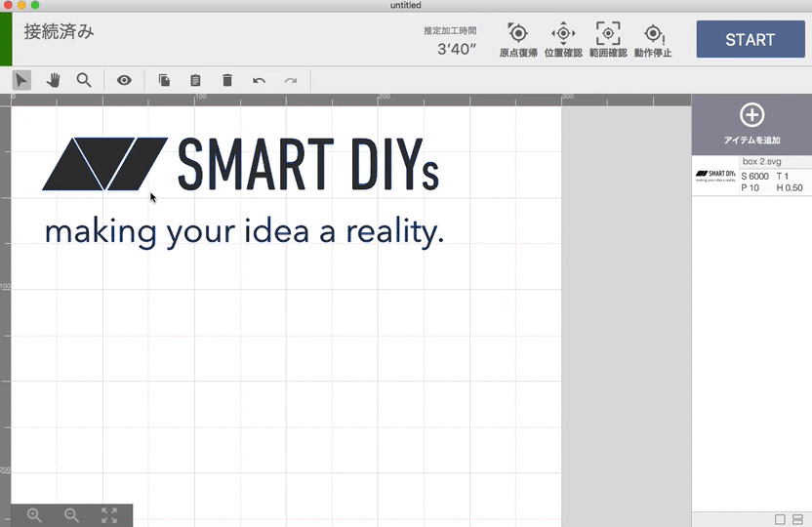Click 動作停止 stop operation icon
This screenshot has height=527, width=812.
653,39
